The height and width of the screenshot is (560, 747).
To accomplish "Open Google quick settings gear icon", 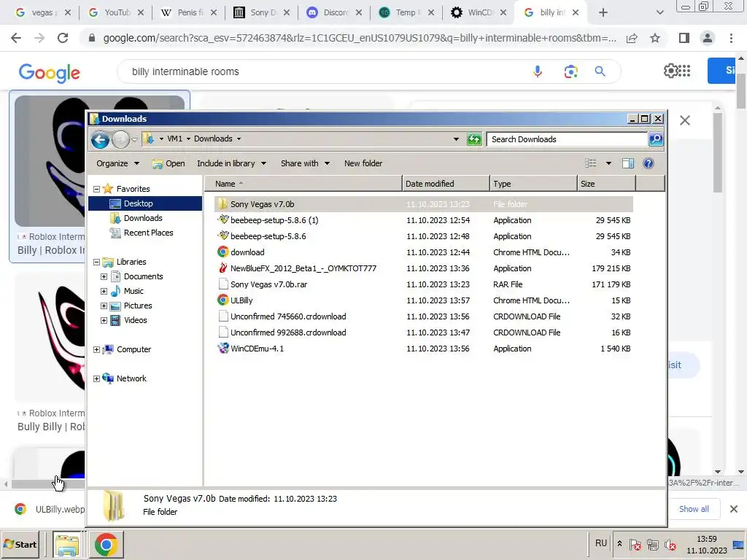I will pos(670,71).
